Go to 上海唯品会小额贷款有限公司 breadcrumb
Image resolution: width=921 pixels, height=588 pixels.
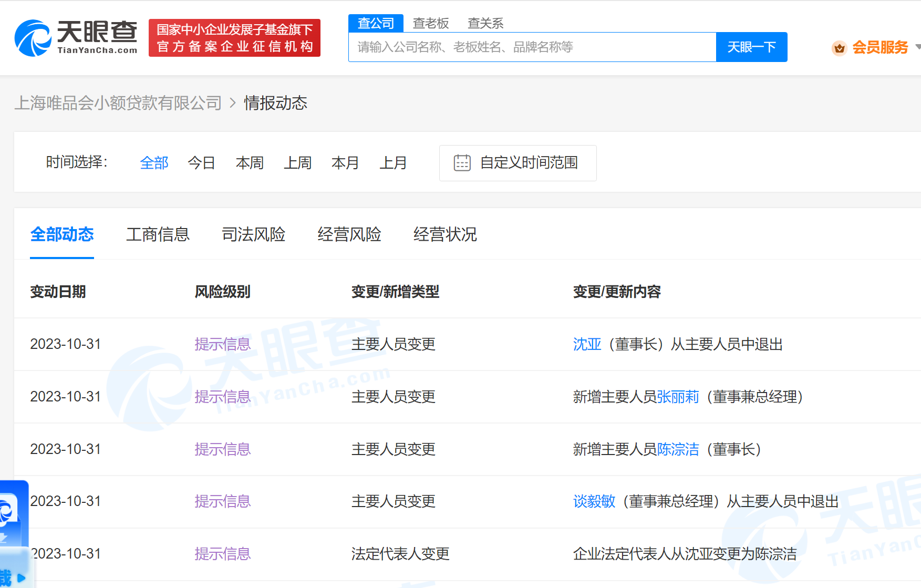(x=118, y=103)
